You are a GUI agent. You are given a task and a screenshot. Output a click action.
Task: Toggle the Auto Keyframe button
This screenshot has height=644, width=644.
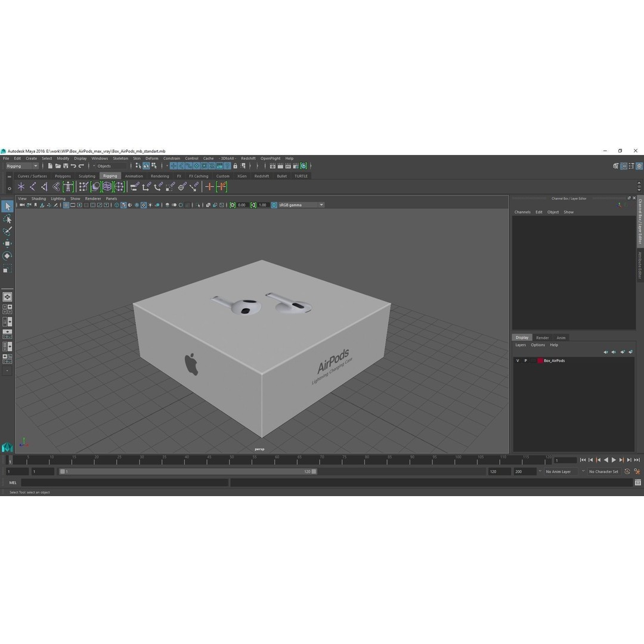[627, 472]
